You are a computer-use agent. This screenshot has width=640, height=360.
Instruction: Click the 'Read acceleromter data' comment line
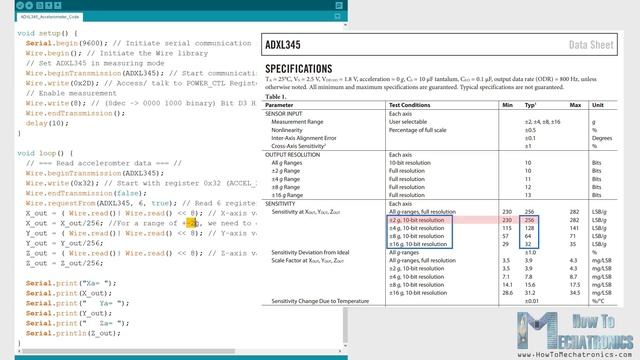(104, 163)
